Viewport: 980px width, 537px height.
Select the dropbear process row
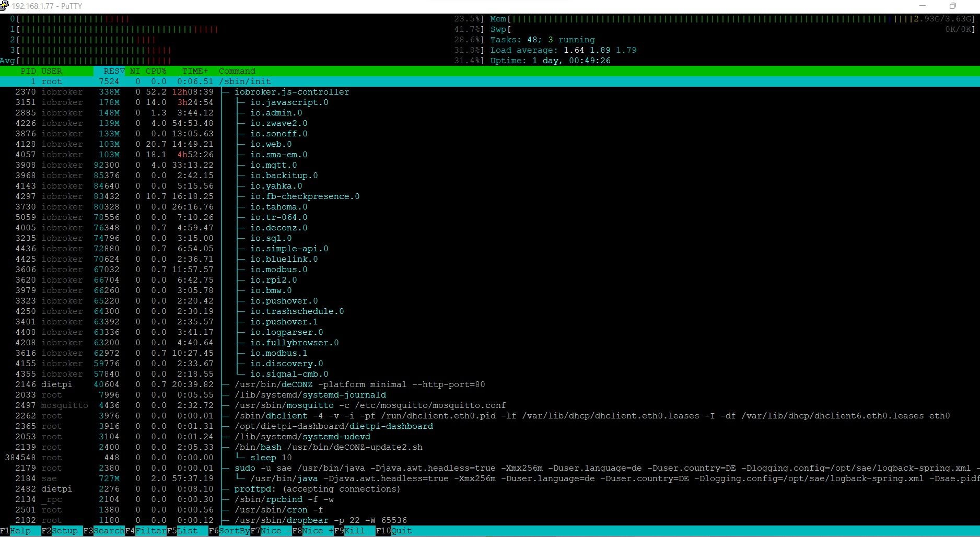click(x=490, y=520)
